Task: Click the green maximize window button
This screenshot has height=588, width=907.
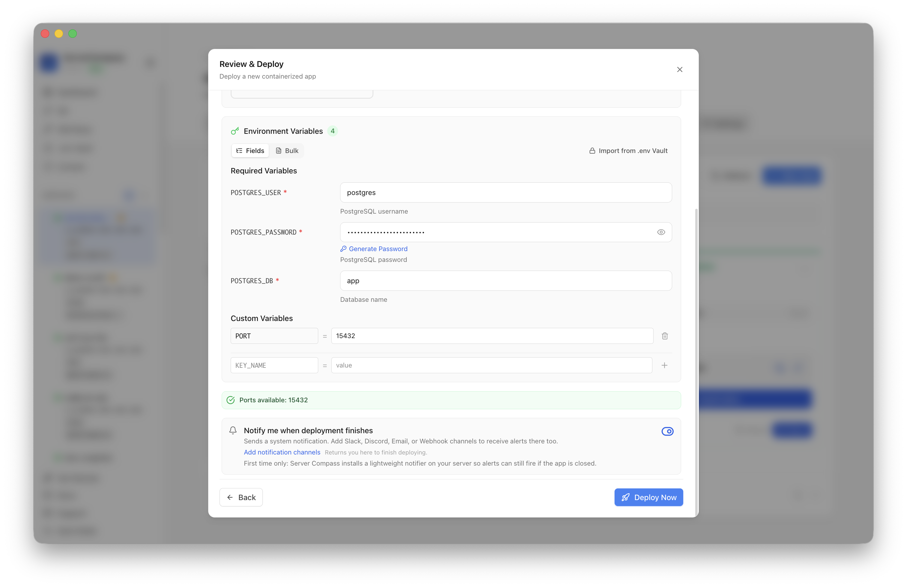Action: pos(72,34)
